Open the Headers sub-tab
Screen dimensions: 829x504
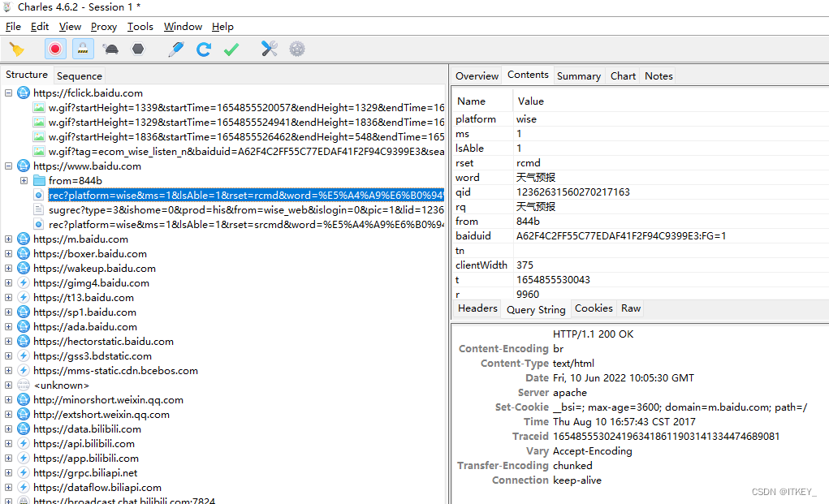coord(477,308)
